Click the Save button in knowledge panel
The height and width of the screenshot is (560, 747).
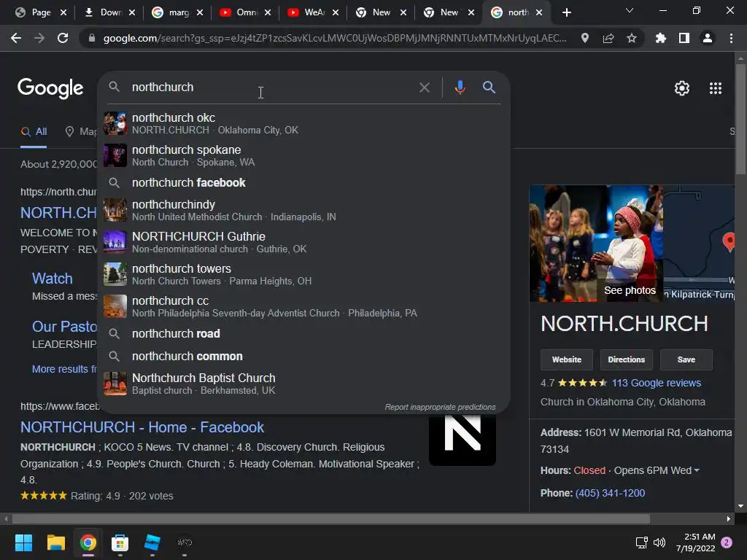686,359
